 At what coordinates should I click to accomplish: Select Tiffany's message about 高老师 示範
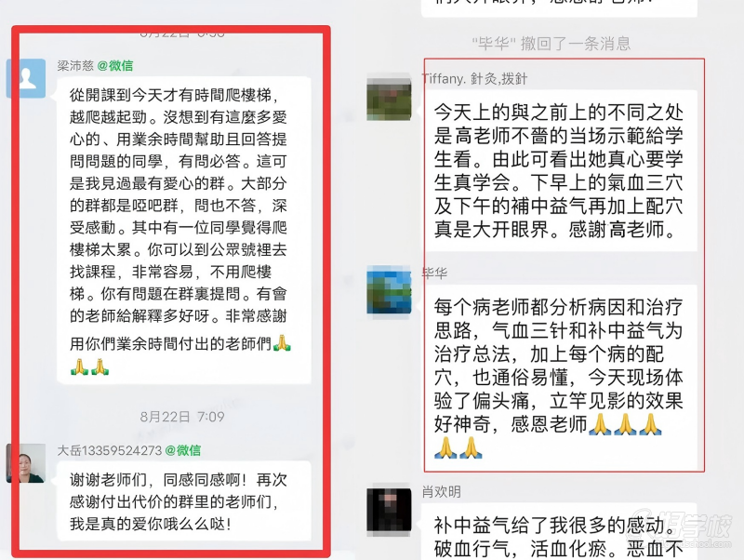point(559,170)
